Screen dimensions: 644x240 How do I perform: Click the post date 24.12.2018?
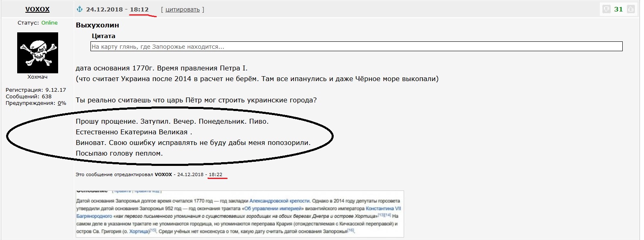click(x=104, y=9)
